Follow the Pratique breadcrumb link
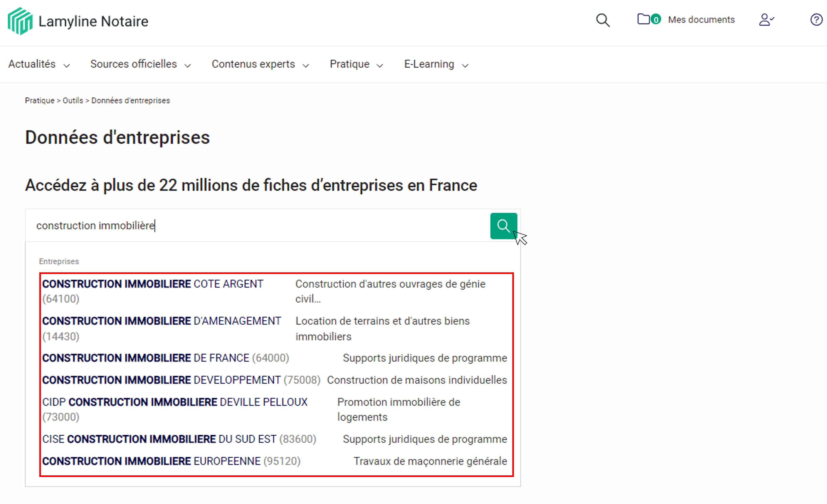 [x=39, y=100]
